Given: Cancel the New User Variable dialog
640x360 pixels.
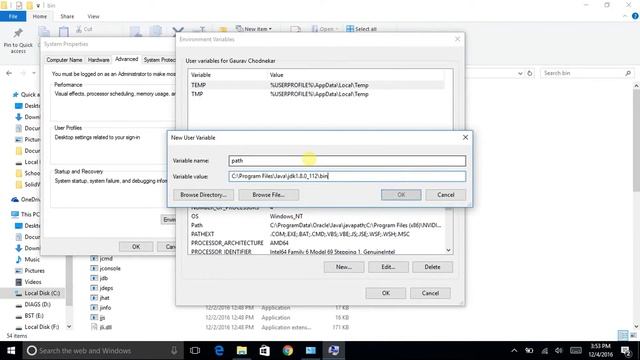Looking at the screenshot, I should [x=446, y=195].
